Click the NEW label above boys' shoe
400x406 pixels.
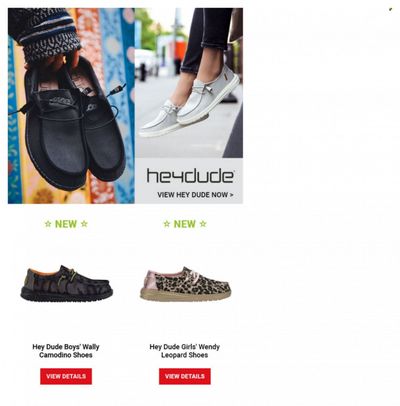[x=66, y=224]
